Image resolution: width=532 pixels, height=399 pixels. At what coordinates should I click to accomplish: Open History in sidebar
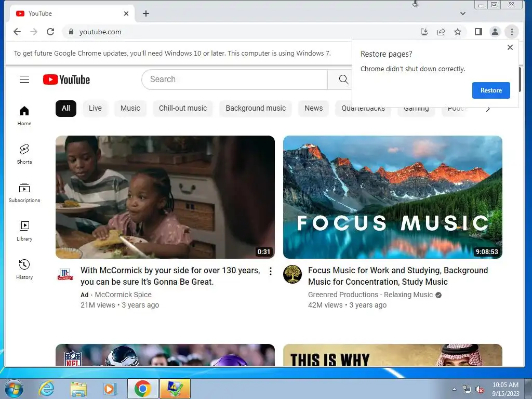coord(24,269)
